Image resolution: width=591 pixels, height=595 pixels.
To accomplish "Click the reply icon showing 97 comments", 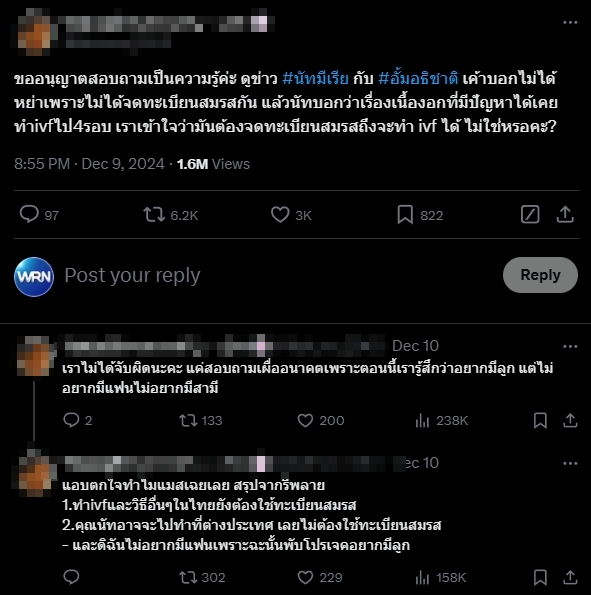I will pyautogui.click(x=29, y=214).
